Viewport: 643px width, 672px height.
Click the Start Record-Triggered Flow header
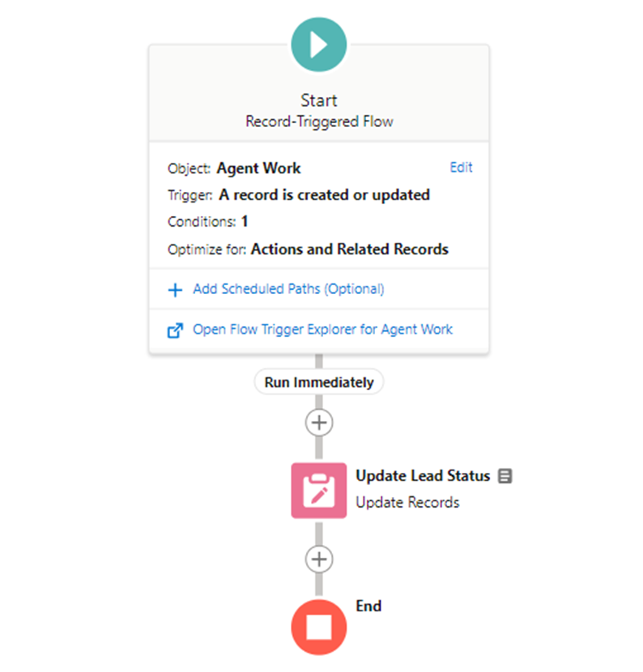318,111
